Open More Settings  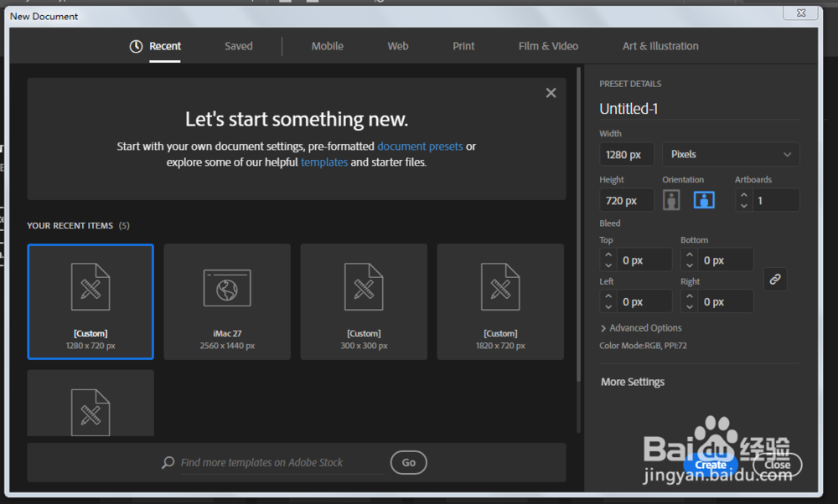(x=632, y=382)
